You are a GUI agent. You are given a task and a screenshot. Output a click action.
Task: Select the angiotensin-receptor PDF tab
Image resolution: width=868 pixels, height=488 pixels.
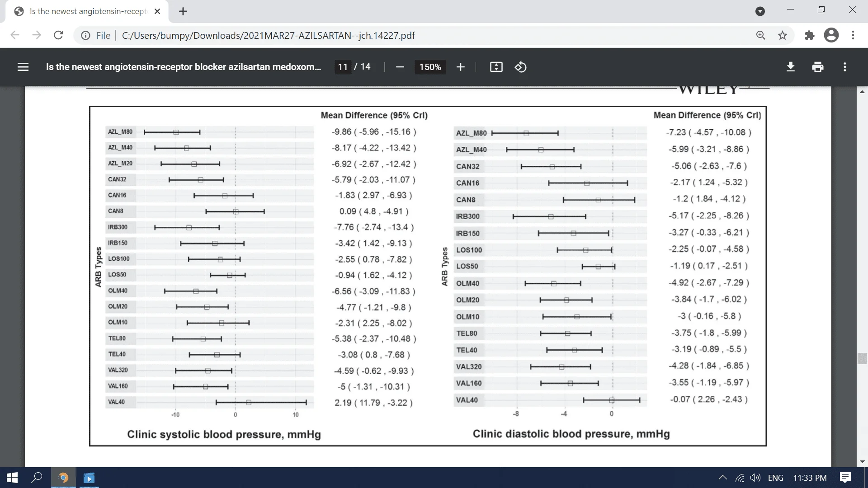click(x=87, y=11)
